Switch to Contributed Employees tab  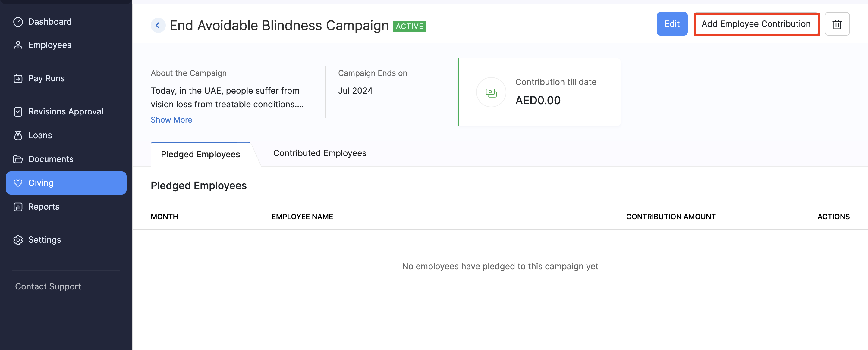coord(319,153)
